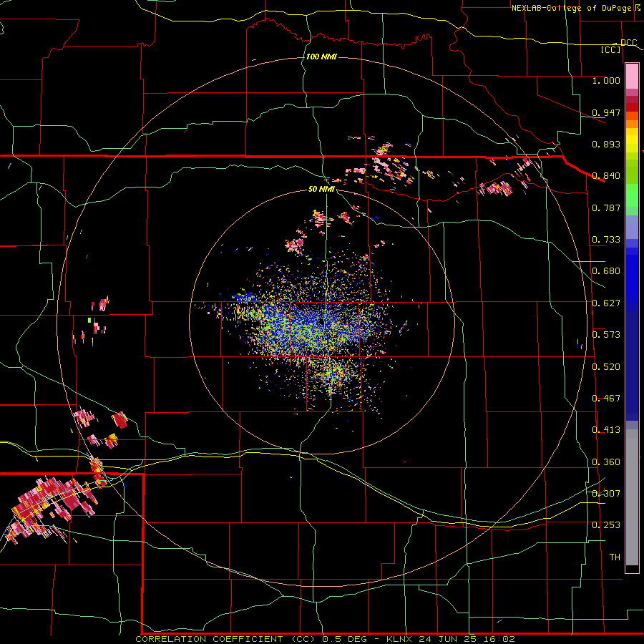Click the 0.573 legend value
The width and height of the screenshot is (644, 644).
(606, 335)
